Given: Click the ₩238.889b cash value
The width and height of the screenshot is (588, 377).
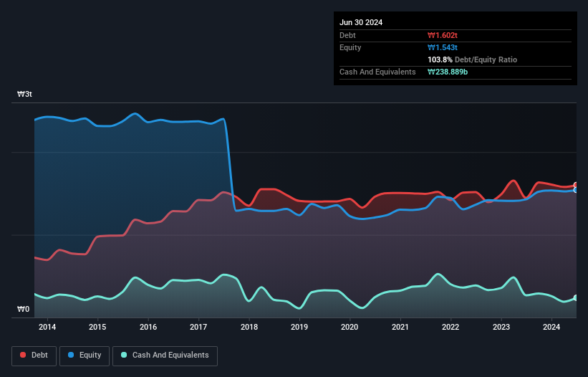Looking at the screenshot, I should (x=448, y=72).
